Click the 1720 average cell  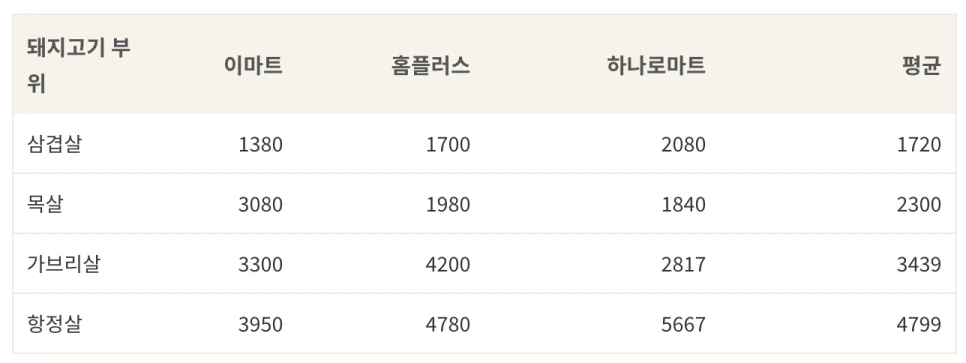(x=919, y=144)
